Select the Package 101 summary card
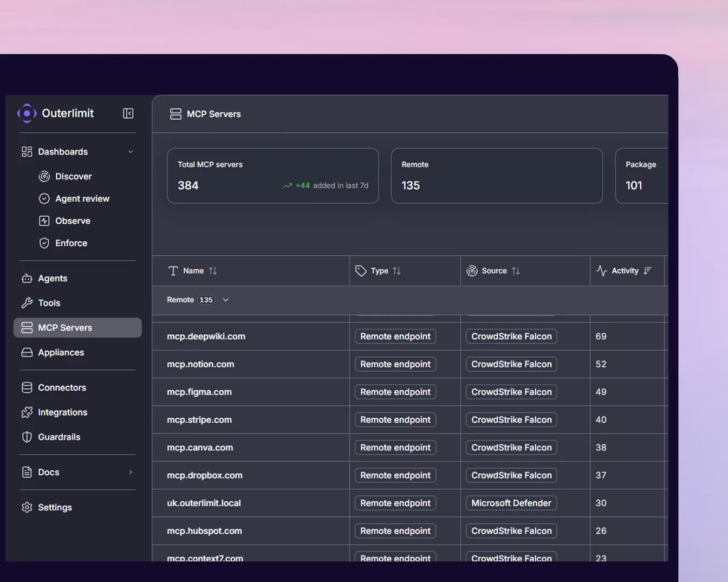This screenshot has width=728, height=582. pos(642,176)
